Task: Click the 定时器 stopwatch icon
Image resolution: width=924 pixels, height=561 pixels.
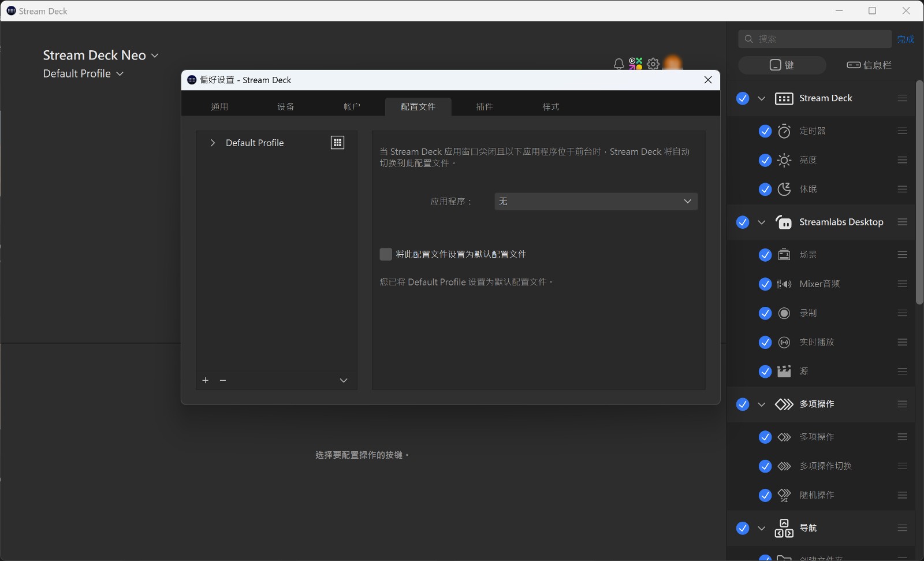Action: (784, 131)
